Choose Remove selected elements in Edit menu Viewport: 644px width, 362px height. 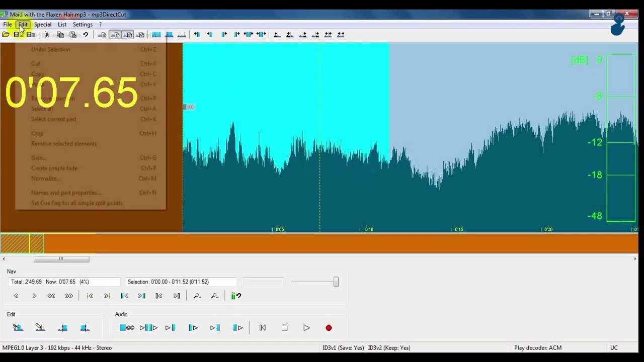tap(91, 144)
